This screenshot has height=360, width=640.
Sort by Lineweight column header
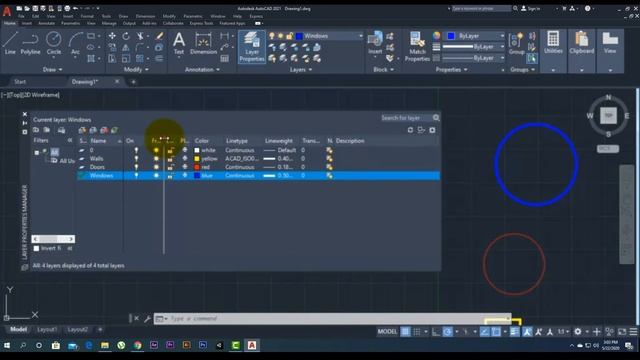pos(279,141)
